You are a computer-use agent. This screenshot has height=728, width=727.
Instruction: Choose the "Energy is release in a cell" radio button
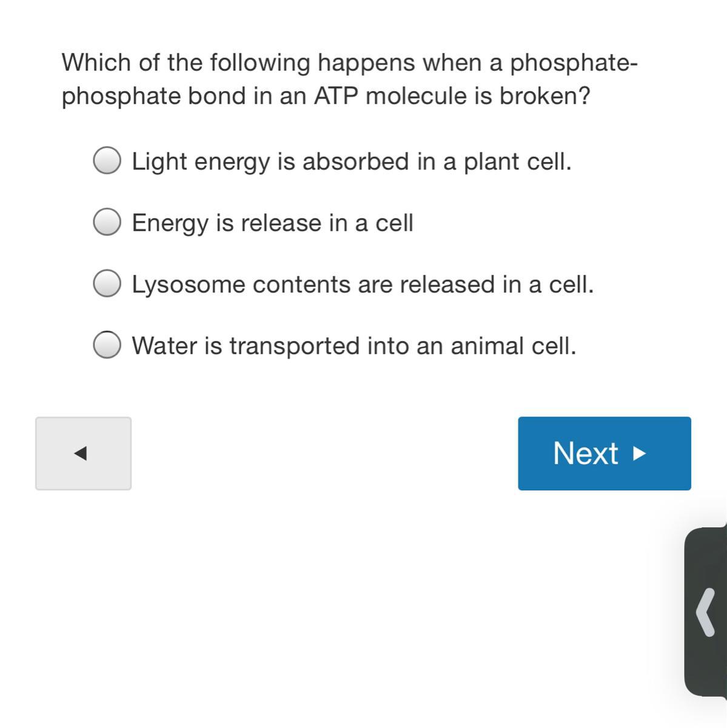tap(107, 222)
